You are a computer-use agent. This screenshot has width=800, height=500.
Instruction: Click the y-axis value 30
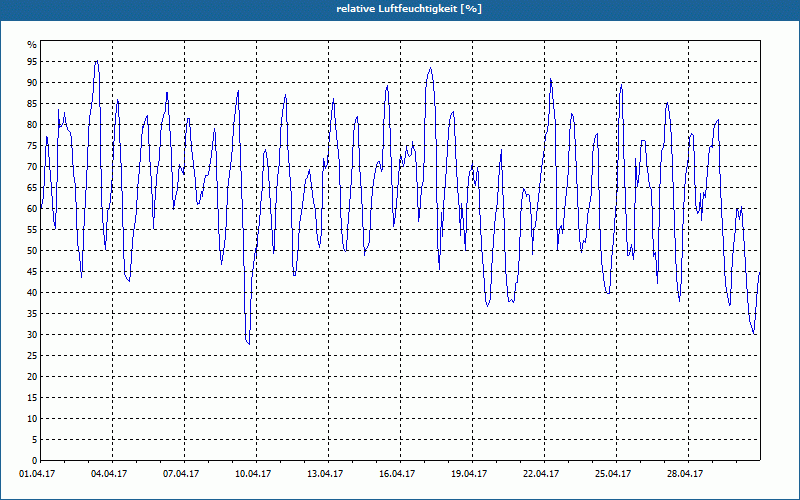[32, 335]
